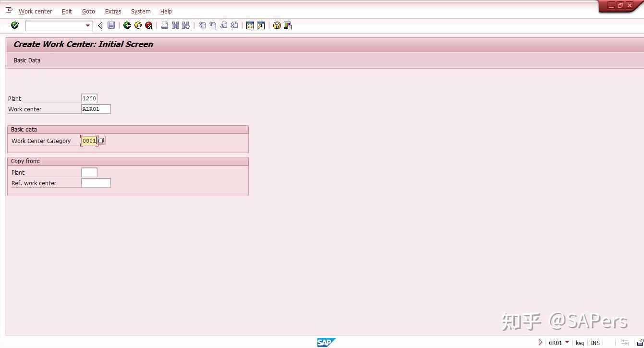The height and width of the screenshot is (348, 644).
Task: Select the Save icon on the toolbar
Action: [111, 25]
